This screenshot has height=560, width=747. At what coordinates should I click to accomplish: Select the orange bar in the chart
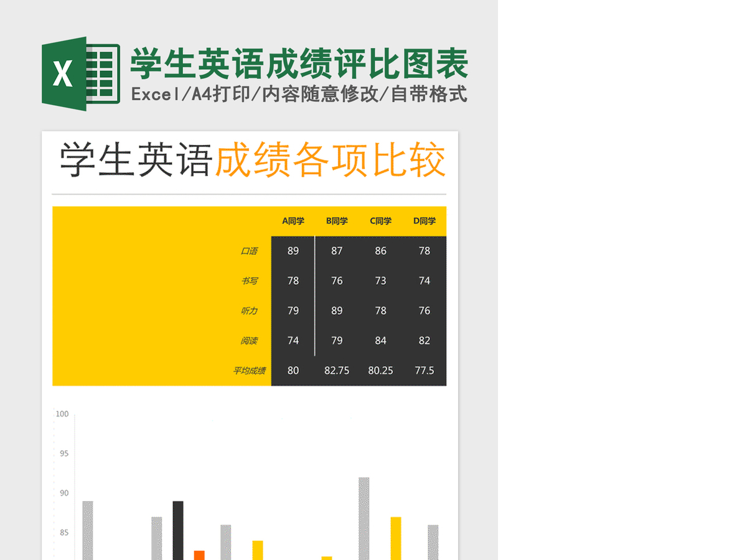pyautogui.click(x=199, y=555)
